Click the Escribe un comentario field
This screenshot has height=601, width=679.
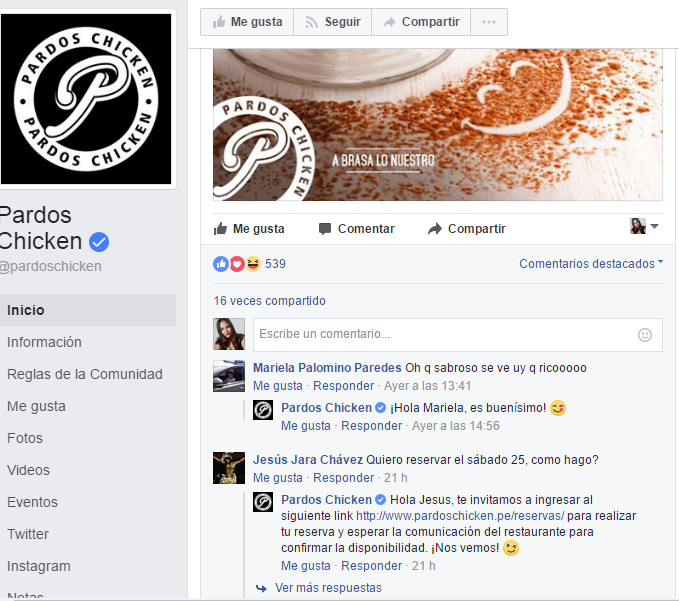[x=458, y=335]
